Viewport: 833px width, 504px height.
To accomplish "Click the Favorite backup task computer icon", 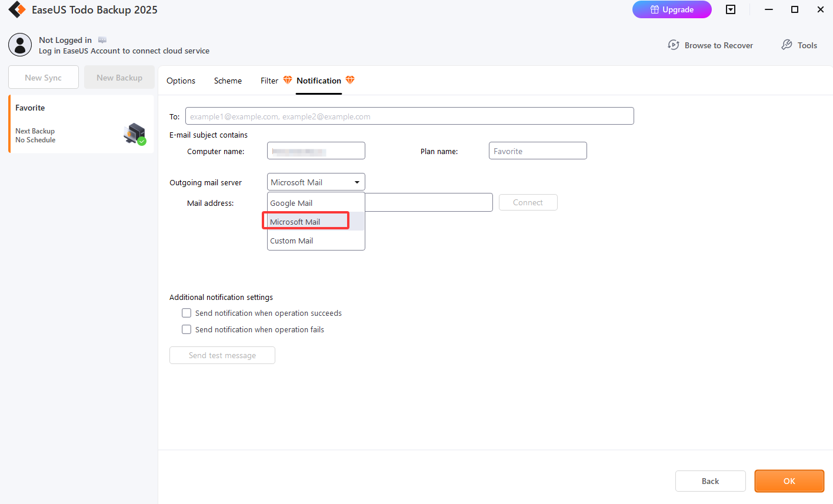I will (135, 134).
